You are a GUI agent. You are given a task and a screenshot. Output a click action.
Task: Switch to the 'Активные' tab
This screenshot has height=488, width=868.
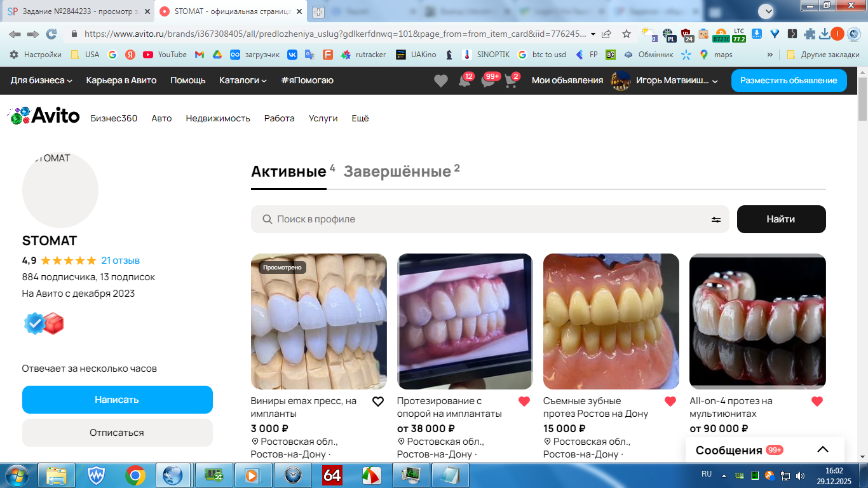tap(288, 171)
